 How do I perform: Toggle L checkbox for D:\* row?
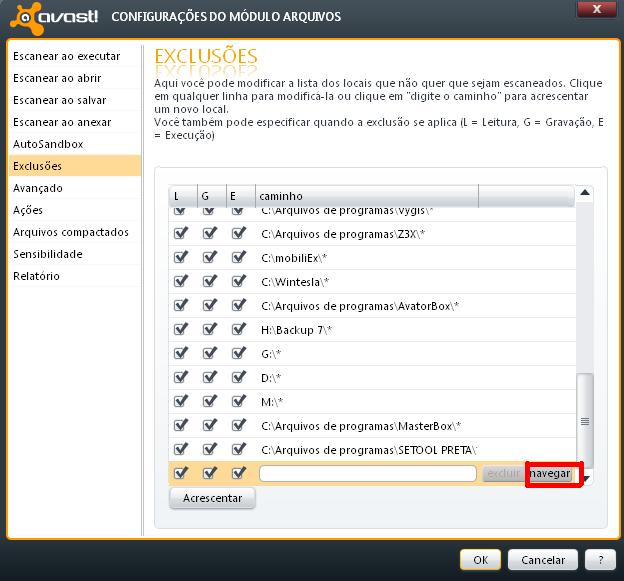pos(181,377)
